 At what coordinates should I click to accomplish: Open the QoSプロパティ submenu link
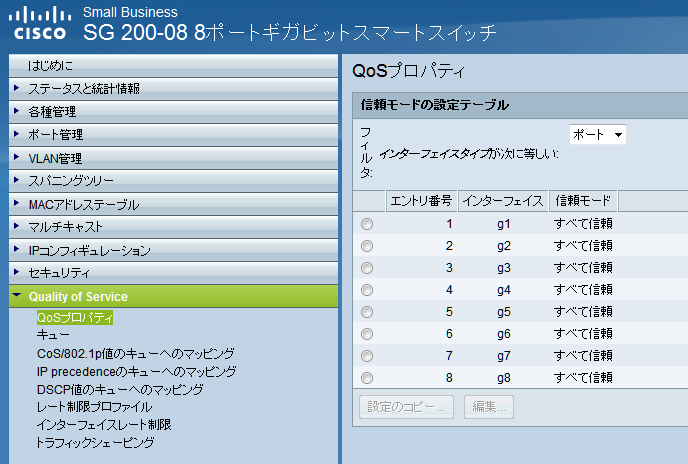[75, 317]
